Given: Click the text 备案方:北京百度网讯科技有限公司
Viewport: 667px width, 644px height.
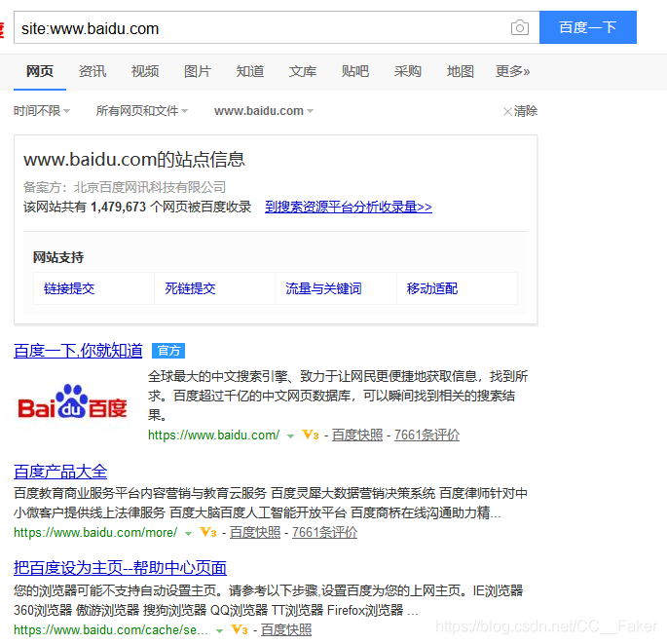Looking at the screenshot, I should pyautogui.click(x=125, y=187).
